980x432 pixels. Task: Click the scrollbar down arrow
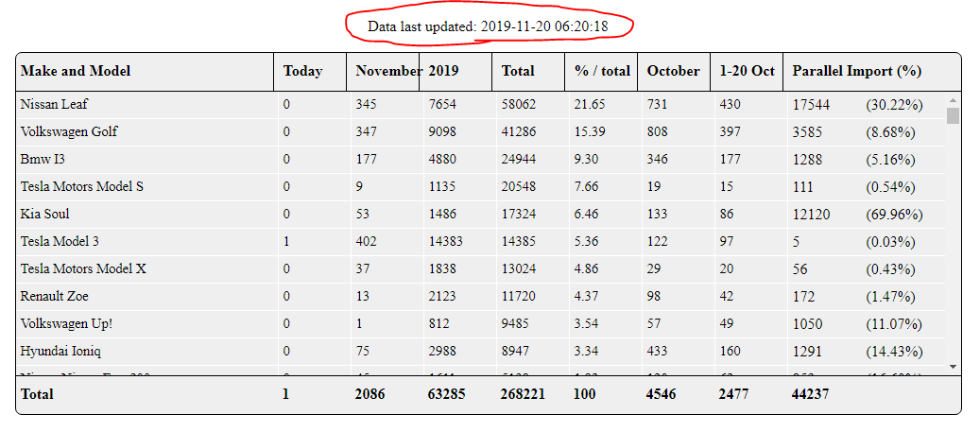[x=953, y=367]
